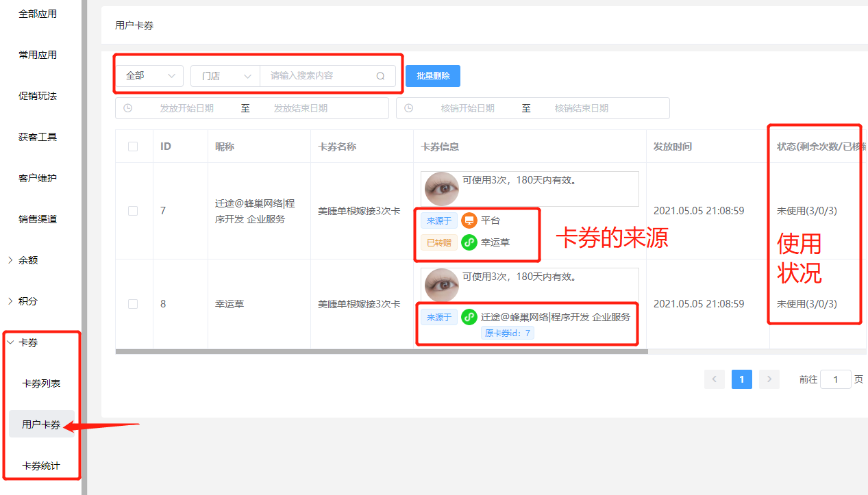Open 卡券列表 in the sidebar

[41, 383]
